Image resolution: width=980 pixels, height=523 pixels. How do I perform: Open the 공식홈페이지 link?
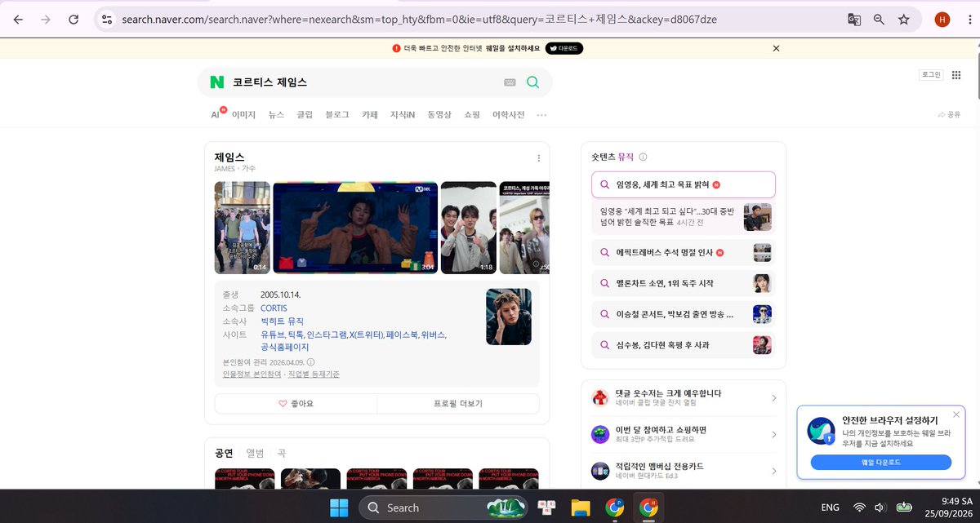tap(284, 348)
